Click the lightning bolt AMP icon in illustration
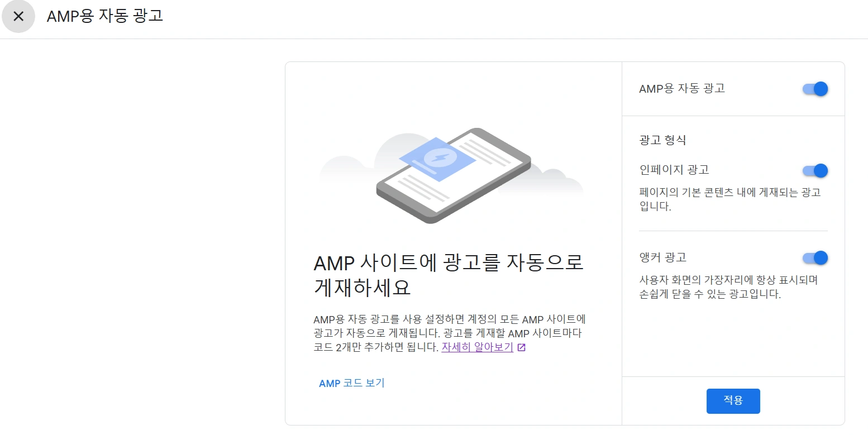 (440, 159)
